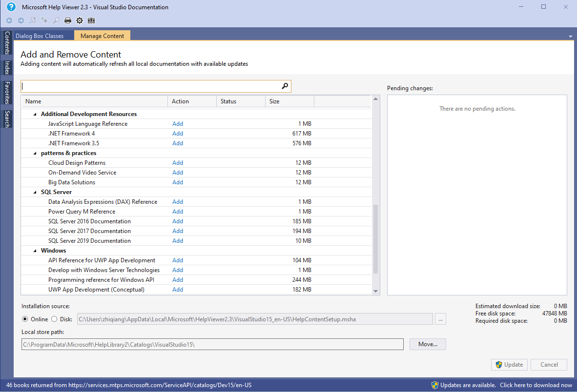The image size is (577, 392).
Task: Collapse Additional Development Resources group
Action: pos(35,114)
